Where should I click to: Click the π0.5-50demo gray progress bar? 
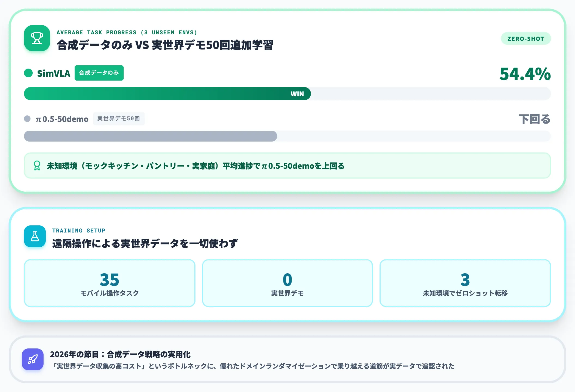click(x=151, y=136)
